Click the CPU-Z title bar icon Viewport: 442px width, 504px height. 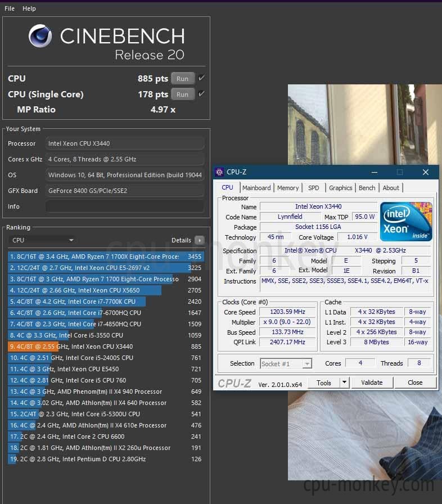coord(219,172)
